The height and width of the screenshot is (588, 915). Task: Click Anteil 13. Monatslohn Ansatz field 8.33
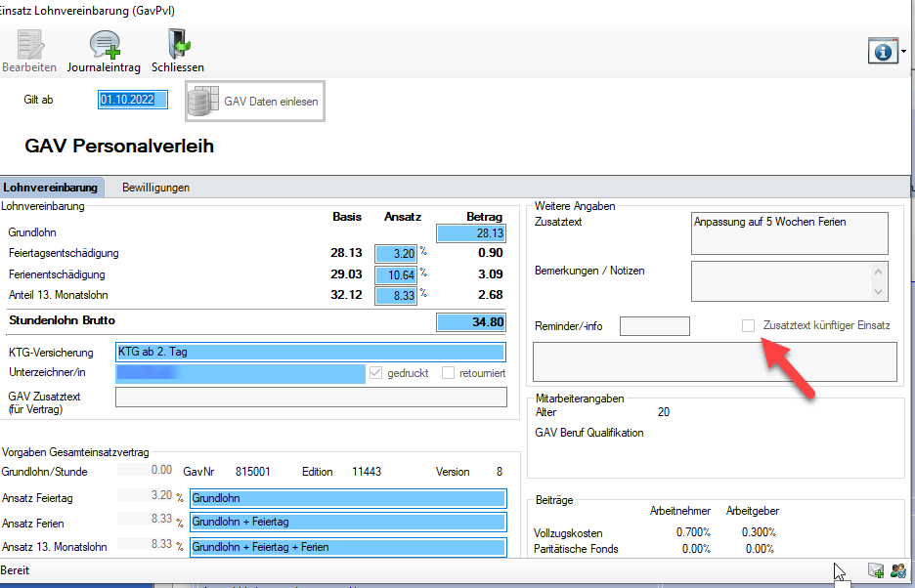click(x=396, y=296)
